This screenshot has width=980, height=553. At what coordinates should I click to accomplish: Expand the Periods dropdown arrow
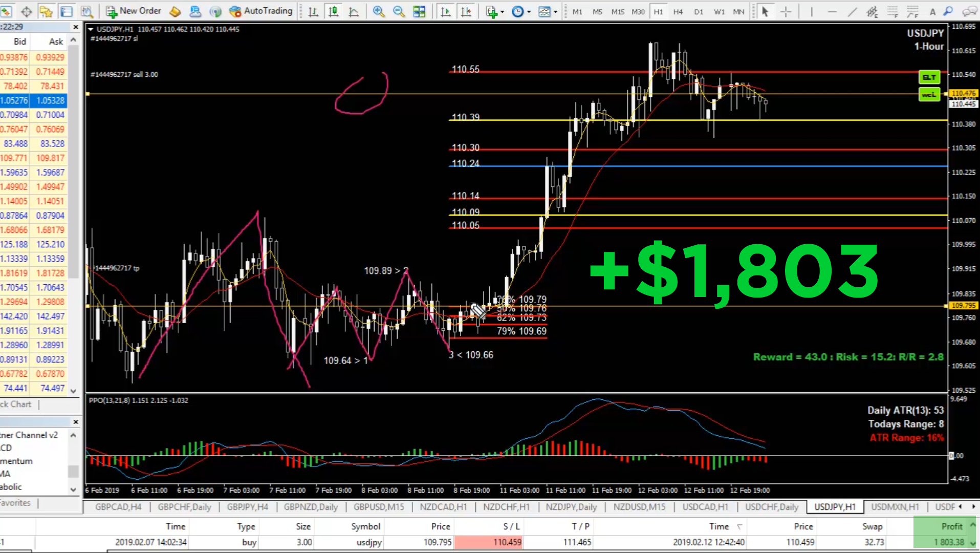click(529, 12)
